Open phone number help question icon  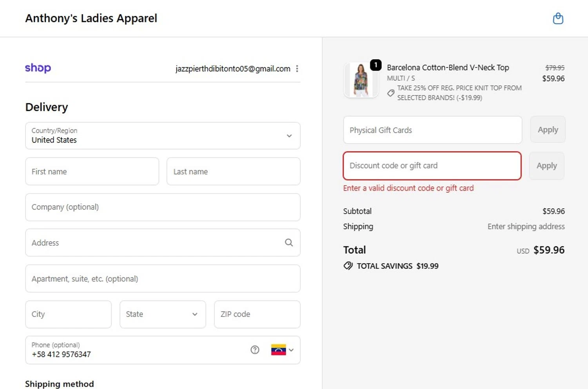coord(255,350)
